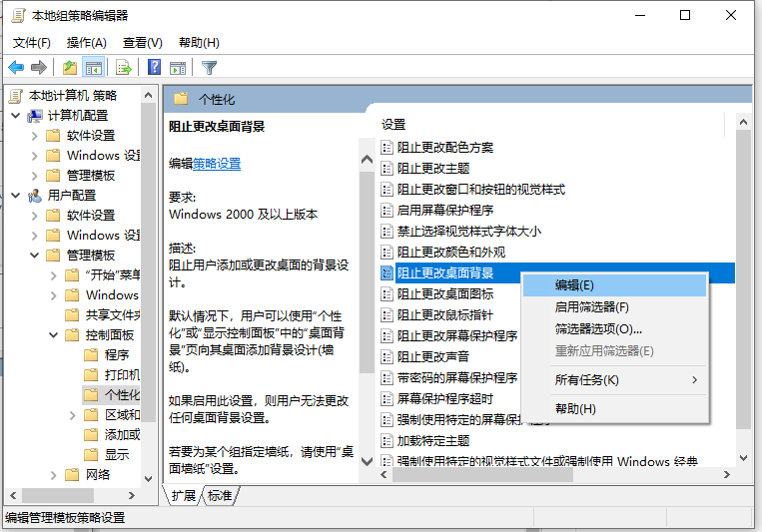The image size is (762, 532).
Task: Select the 阻止更改主题 policy setting
Action: (433, 168)
